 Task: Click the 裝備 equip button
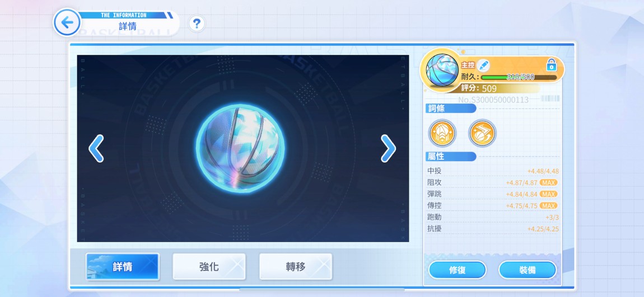click(x=528, y=270)
